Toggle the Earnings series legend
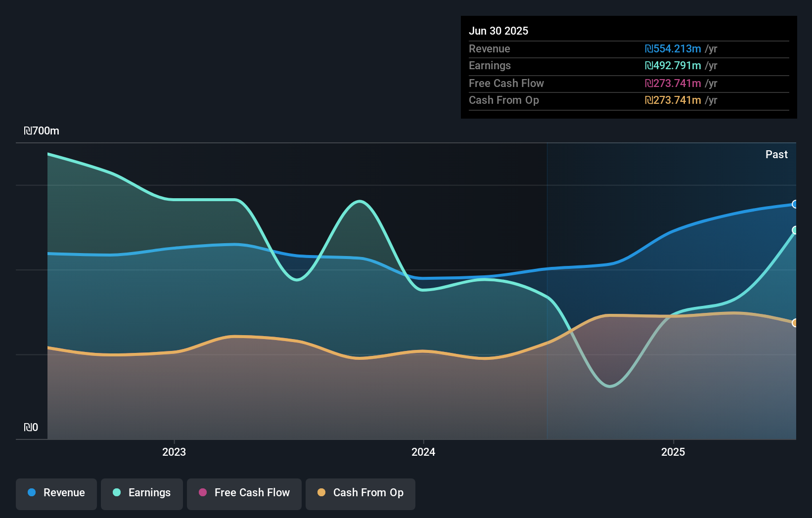812x518 pixels. [142, 494]
